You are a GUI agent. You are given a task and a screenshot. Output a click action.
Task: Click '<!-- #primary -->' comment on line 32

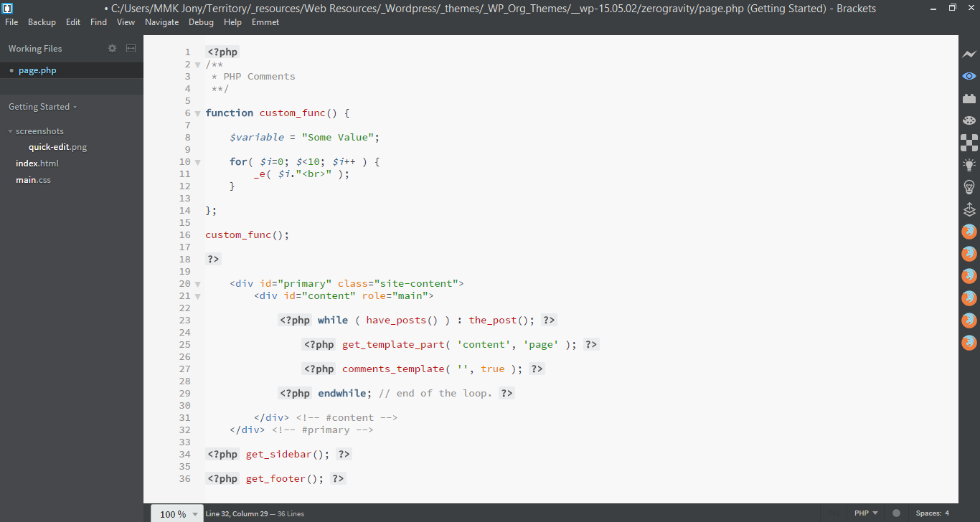pyautogui.click(x=323, y=430)
